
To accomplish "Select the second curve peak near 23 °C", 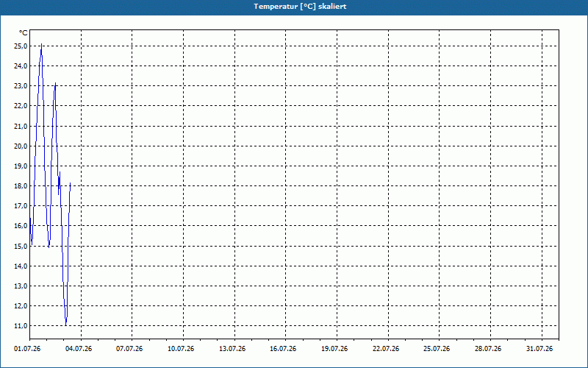I will click(56, 83).
